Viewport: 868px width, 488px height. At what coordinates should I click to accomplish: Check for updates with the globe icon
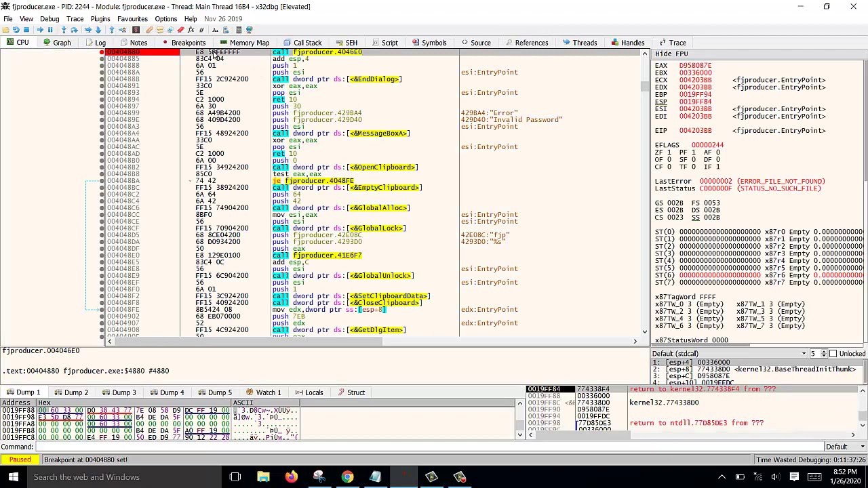(249, 30)
